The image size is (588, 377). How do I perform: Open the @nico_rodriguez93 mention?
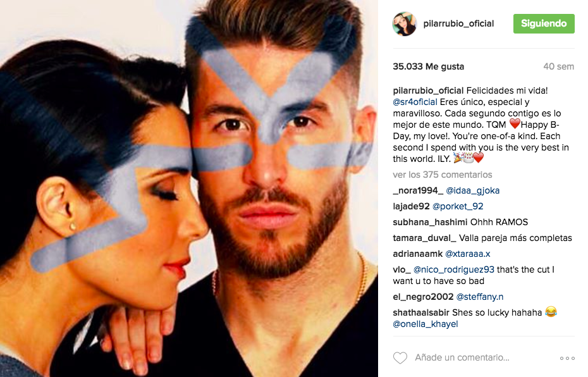(454, 269)
